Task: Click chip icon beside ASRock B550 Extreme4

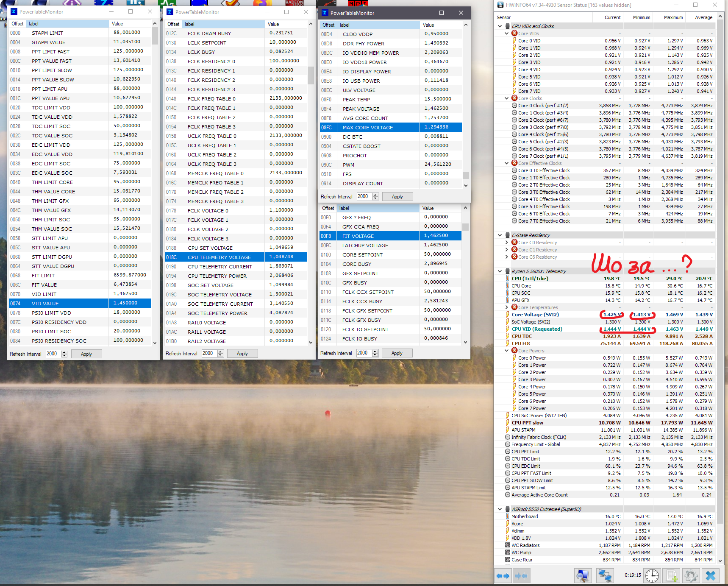Action: 507,509
